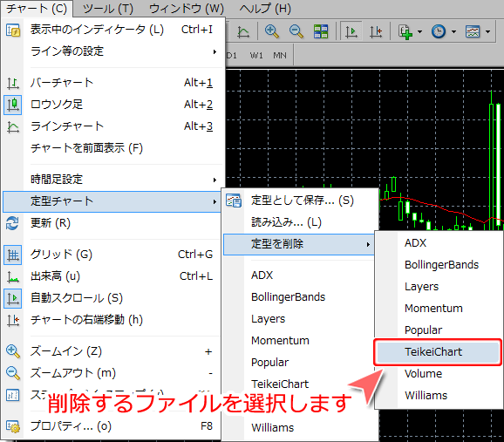Click 更新 (R) refresh entry

click(112, 223)
